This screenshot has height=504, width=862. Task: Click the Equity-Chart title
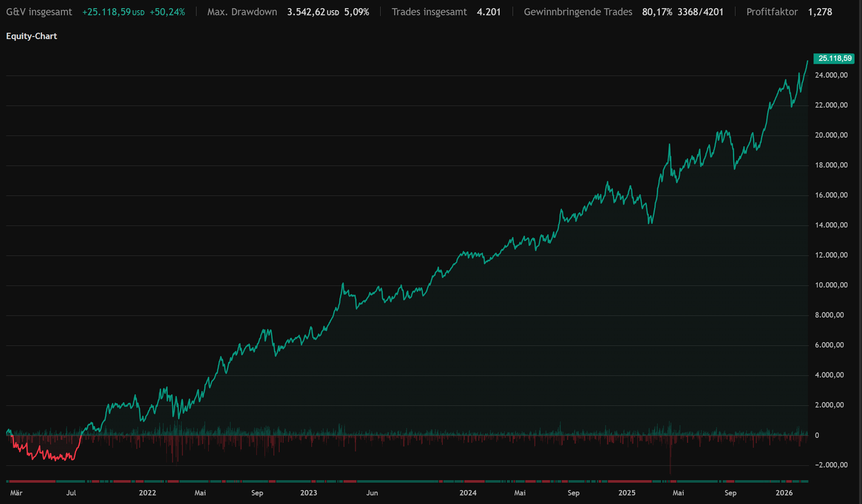click(32, 36)
